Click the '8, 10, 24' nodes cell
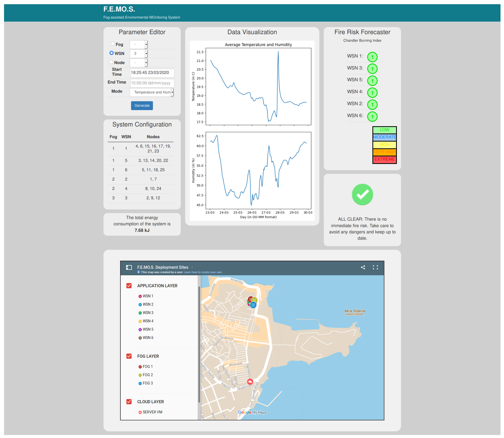Viewport: 504px width, 438px height. coord(153,189)
